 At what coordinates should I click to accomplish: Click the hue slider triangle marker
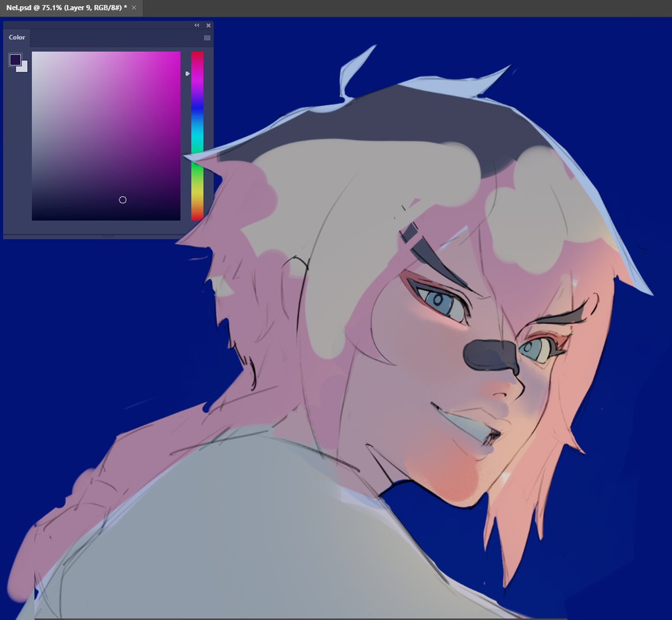(188, 73)
